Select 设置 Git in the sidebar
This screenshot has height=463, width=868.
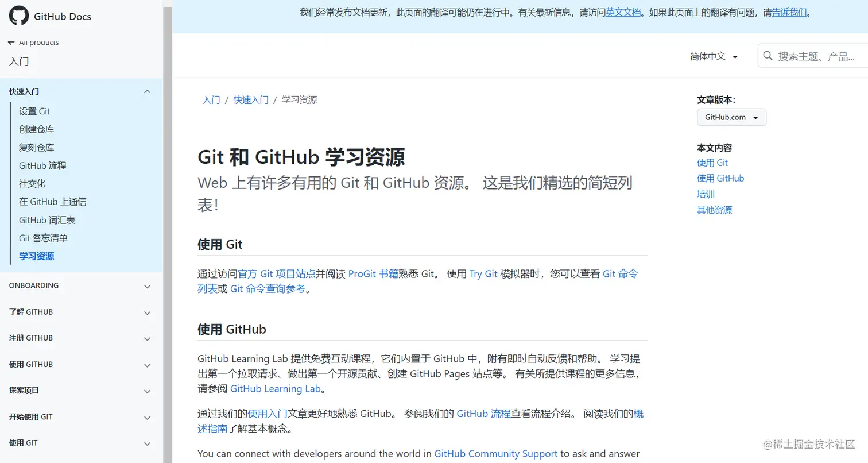[34, 111]
